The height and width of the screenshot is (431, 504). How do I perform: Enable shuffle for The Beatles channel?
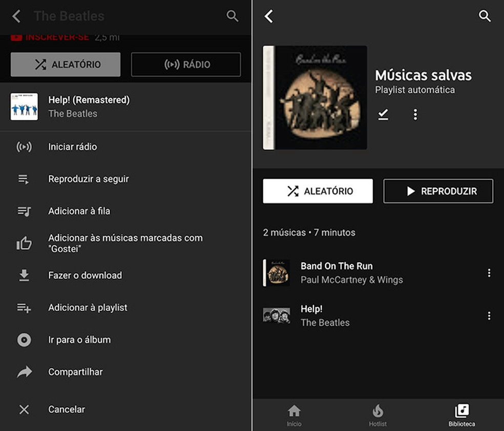(x=65, y=64)
